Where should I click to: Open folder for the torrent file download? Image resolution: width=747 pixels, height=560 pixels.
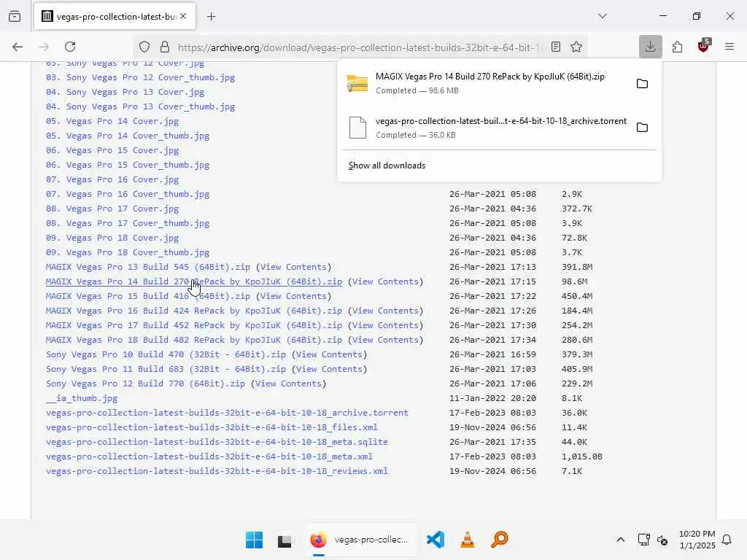(642, 128)
